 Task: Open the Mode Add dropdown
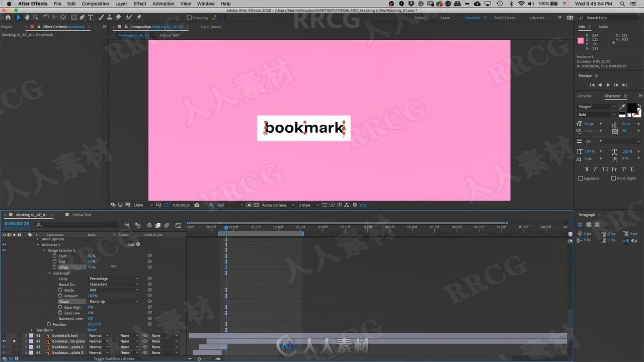point(114,290)
